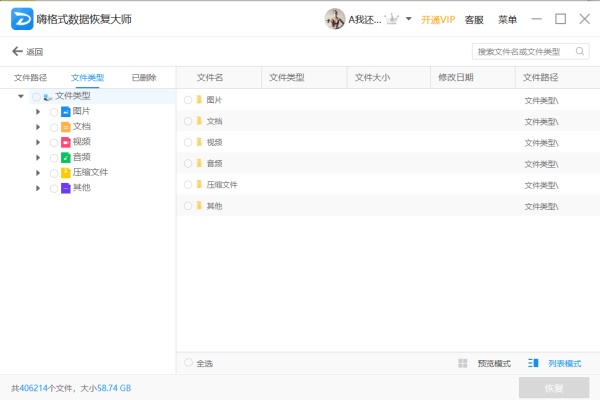Click the search magnifier icon
Screen dimensions: 600x400
(580, 51)
